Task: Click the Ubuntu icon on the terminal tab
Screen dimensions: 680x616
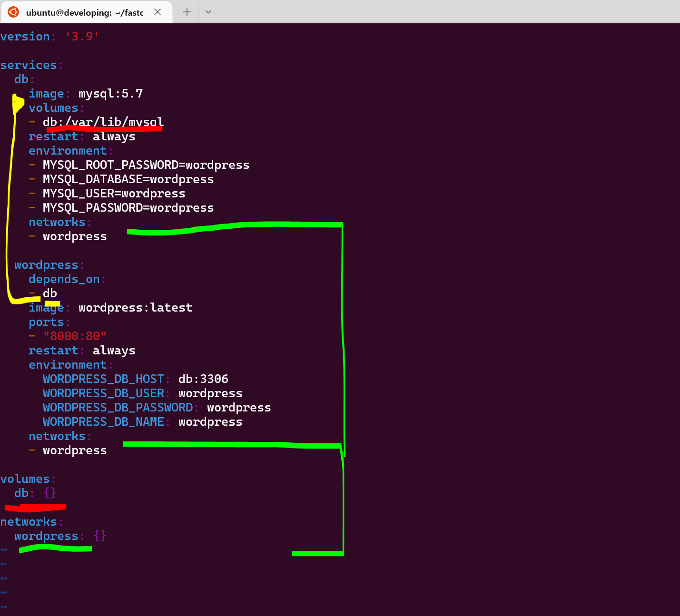Action: pos(13,12)
